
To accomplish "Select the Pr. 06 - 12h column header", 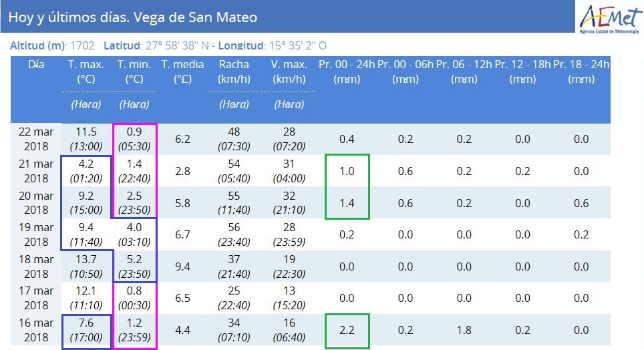I will click(464, 72).
